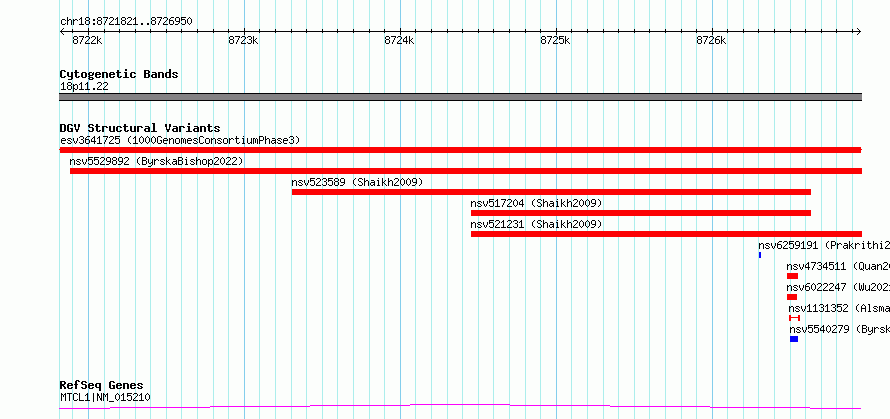Click the 18p11.22 band label

point(84,87)
